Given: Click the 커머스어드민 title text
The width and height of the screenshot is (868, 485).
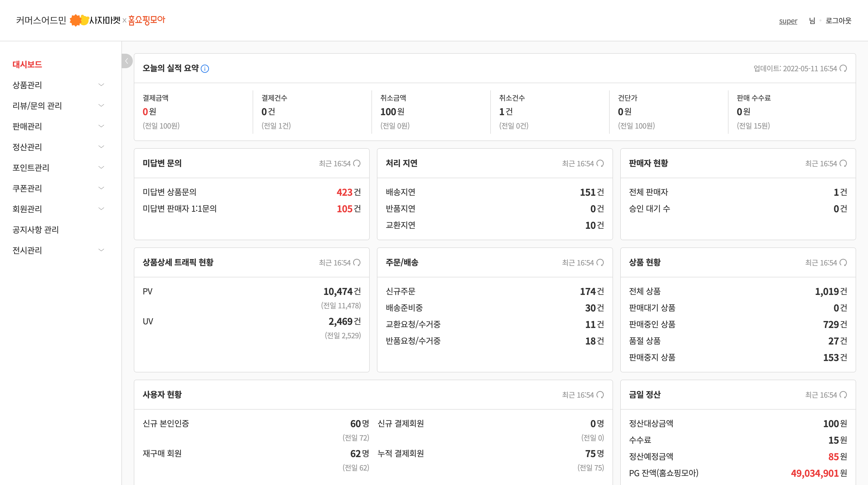Looking at the screenshot, I should point(41,20).
